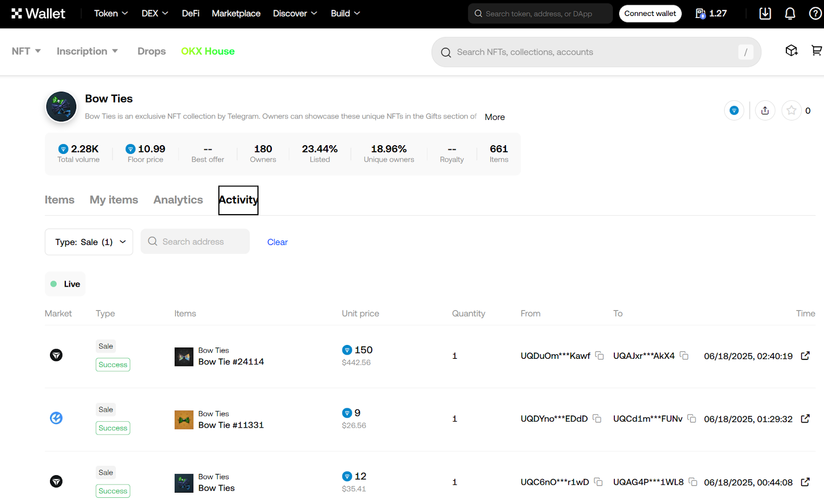Focus the NFT collections search field

[596, 52]
